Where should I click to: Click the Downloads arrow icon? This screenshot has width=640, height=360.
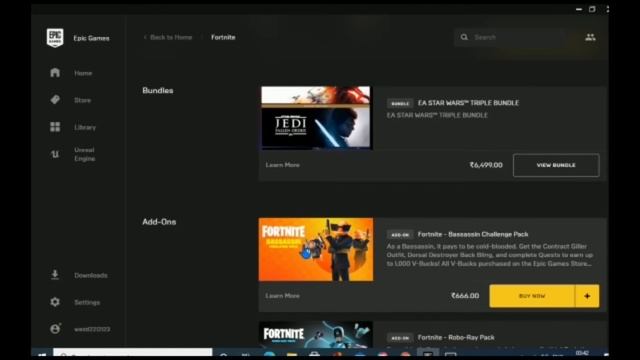click(55, 275)
